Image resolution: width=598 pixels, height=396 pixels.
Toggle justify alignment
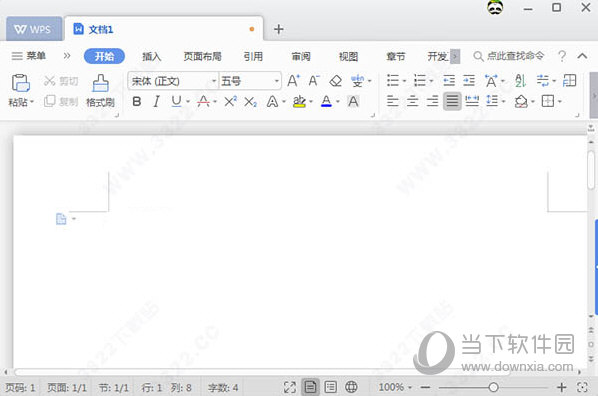(452, 101)
